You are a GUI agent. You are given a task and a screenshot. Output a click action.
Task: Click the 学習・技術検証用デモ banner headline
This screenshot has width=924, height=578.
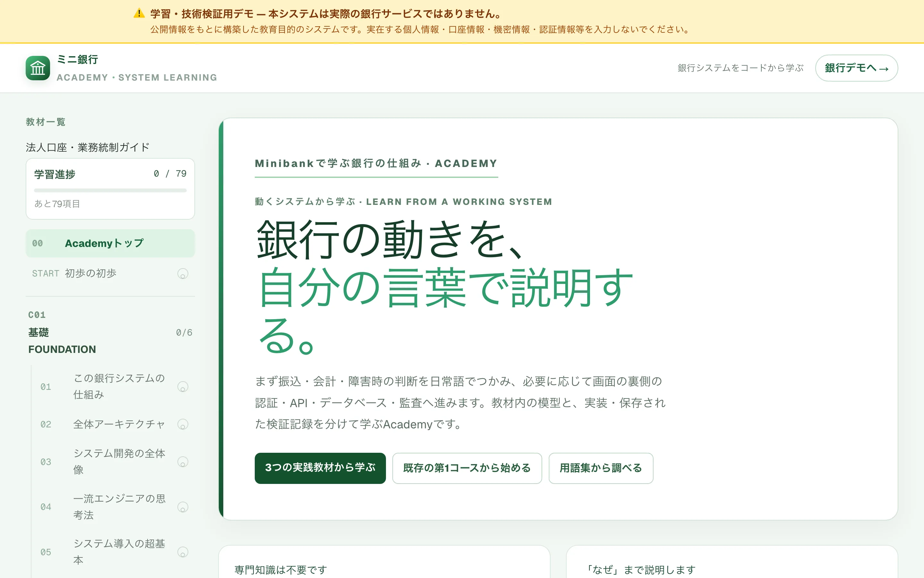pyautogui.click(x=326, y=14)
